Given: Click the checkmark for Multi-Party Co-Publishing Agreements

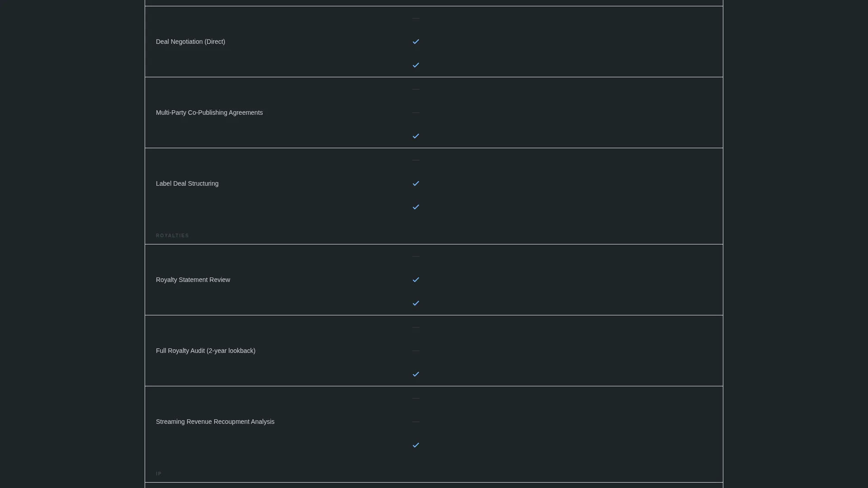Looking at the screenshot, I should (x=416, y=136).
